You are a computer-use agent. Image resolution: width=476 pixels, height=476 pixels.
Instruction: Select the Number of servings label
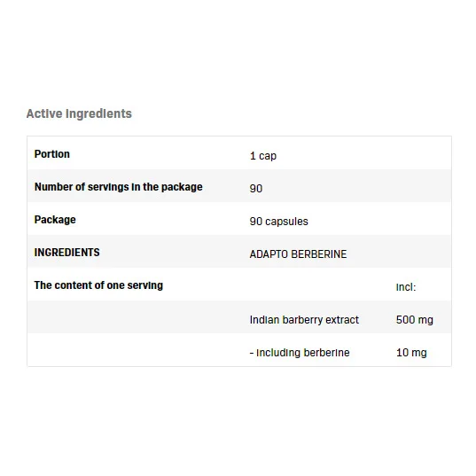(x=119, y=187)
